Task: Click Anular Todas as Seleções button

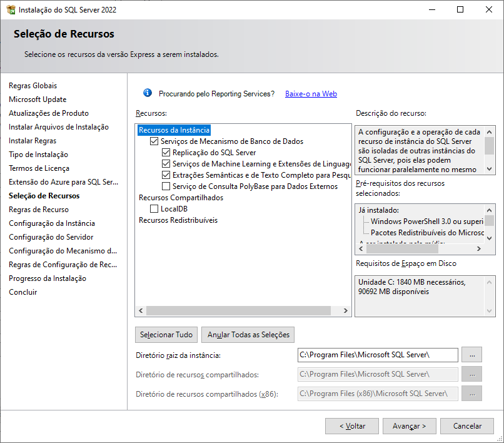Action: (248, 335)
